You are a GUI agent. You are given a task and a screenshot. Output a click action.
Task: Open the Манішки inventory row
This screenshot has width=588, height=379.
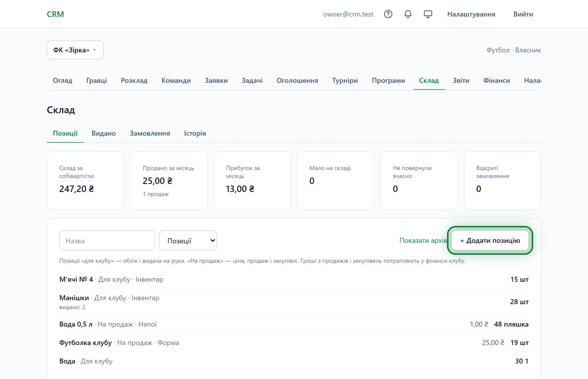tap(294, 302)
